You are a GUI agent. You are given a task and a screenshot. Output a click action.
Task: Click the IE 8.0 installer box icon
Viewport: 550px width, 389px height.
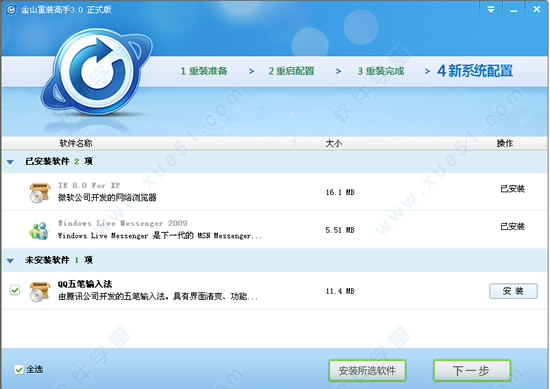39,193
